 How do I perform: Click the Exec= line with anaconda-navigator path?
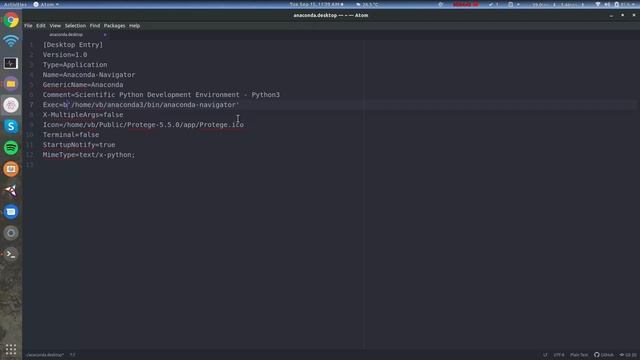[141, 105]
